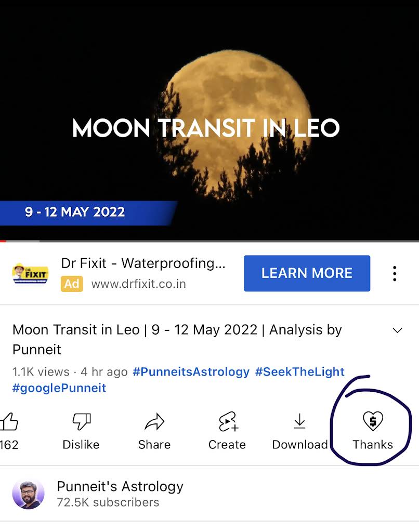Click the LEARN MORE ad button
This screenshot has height=532, width=419.
(x=307, y=273)
